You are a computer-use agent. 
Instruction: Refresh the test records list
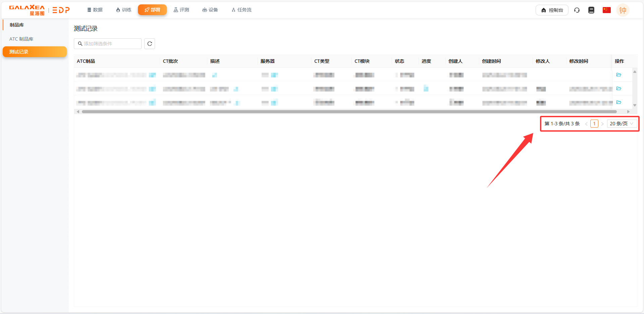149,44
